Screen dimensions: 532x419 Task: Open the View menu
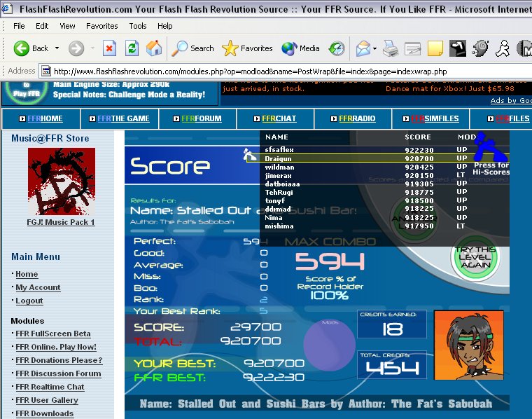(x=67, y=26)
